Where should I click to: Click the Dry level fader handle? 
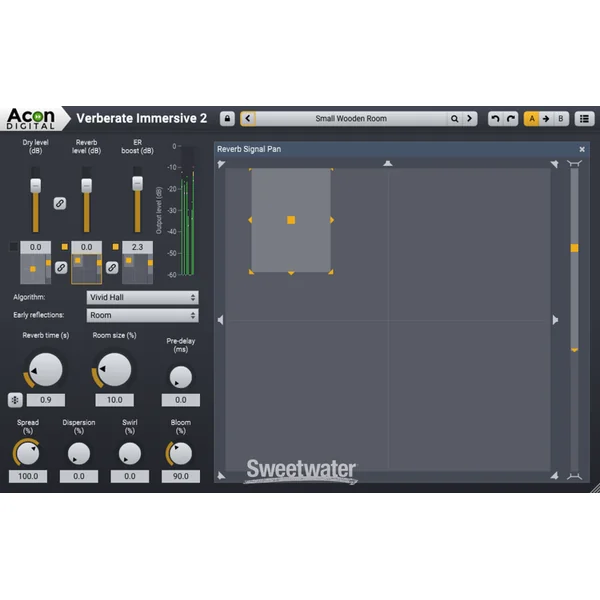[36, 186]
